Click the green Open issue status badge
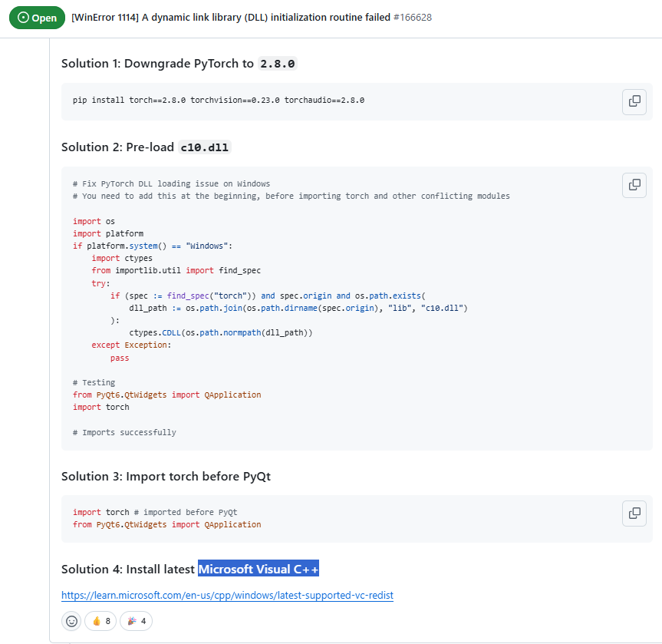This screenshot has height=644, width=662. pos(37,18)
